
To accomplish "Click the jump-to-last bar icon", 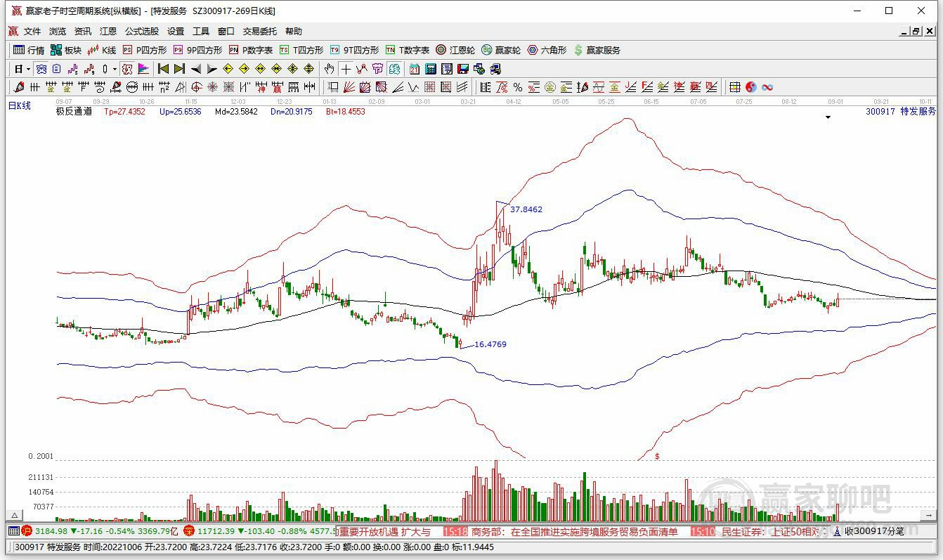I will (x=179, y=69).
